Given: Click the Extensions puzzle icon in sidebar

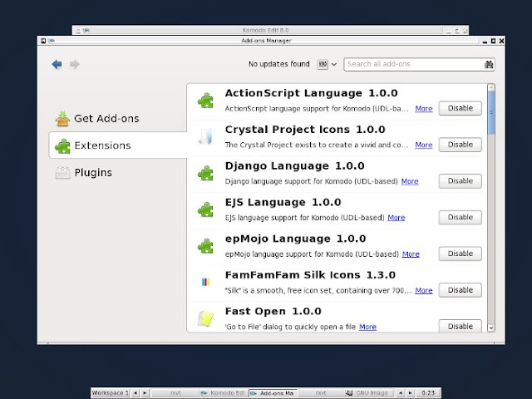Looking at the screenshot, I should click(x=62, y=146).
